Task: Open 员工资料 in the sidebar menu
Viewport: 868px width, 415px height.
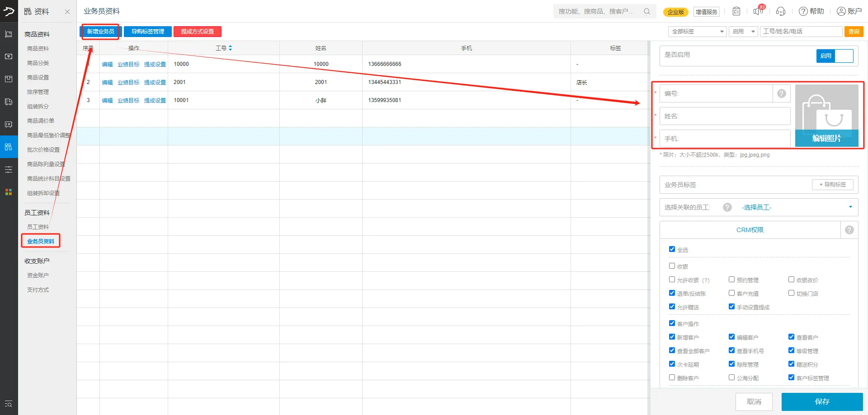Action: pos(38,227)
